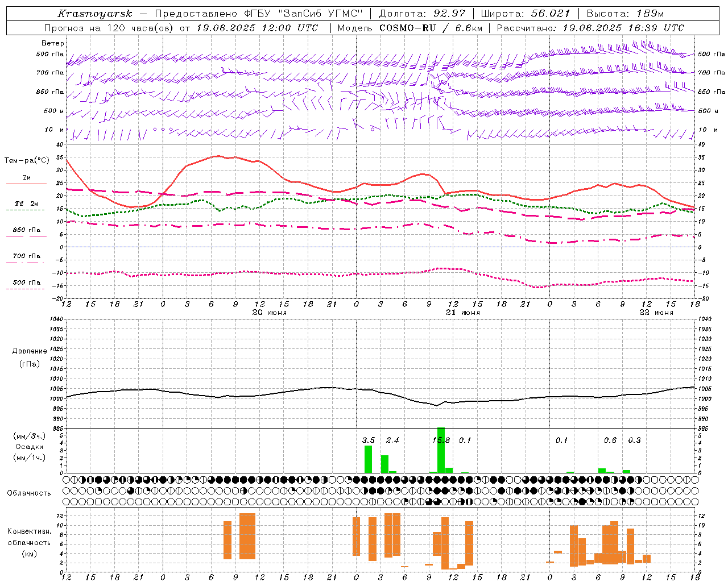This screenshot has width=728, height=582.
Task: Click the Осадки precipitation label
Action: [30, 447]
